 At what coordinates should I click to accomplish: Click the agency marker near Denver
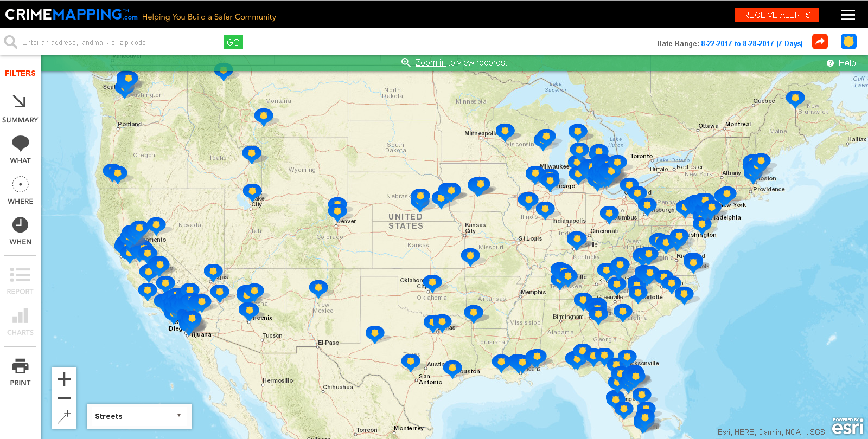pos(337,210)
